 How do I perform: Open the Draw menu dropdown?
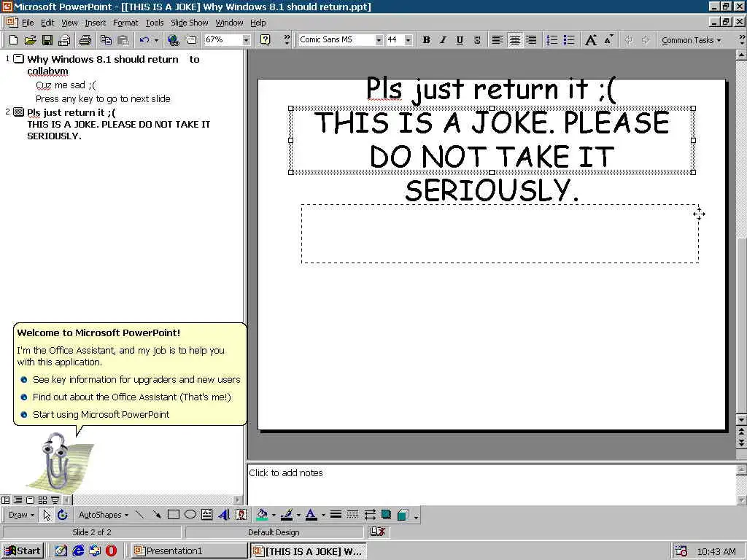(21, 515)
